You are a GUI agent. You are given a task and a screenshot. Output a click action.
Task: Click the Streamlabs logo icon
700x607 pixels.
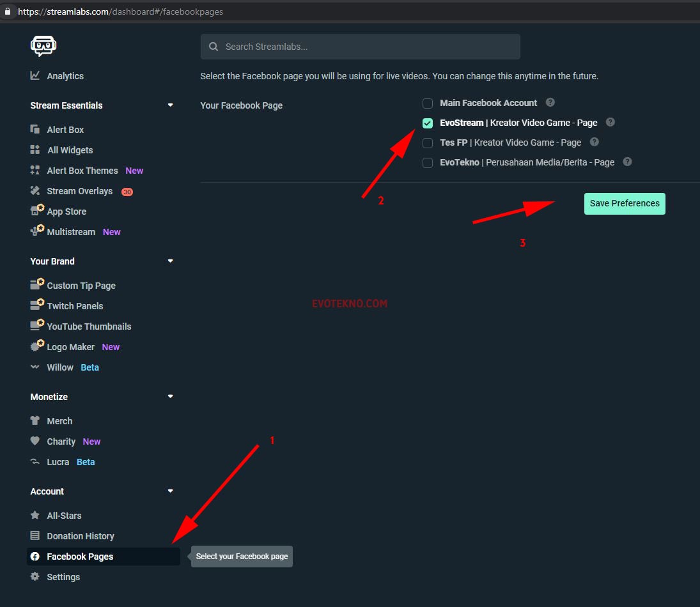(x=43, y=45)
